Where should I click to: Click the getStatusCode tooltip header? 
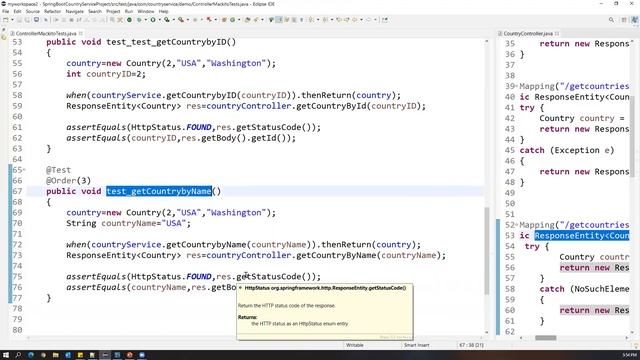pyautogui.click(x=325, y=288)
